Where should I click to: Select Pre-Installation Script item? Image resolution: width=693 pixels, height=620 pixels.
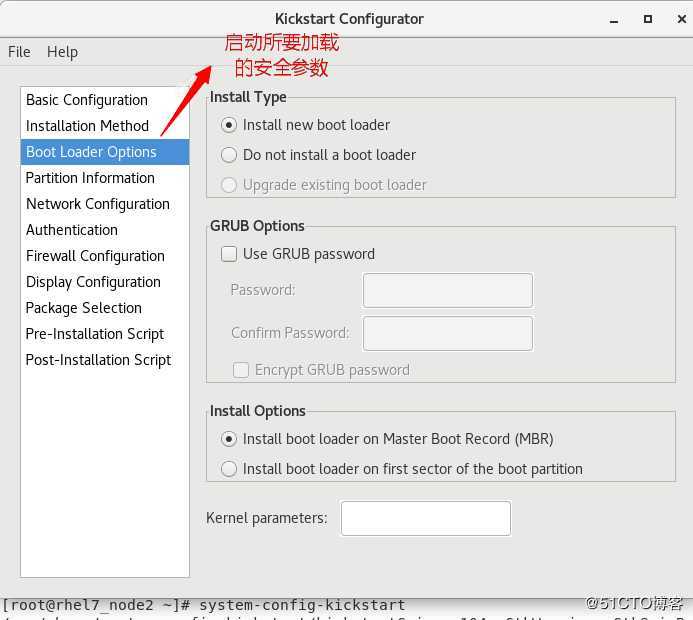pos(105,334)
